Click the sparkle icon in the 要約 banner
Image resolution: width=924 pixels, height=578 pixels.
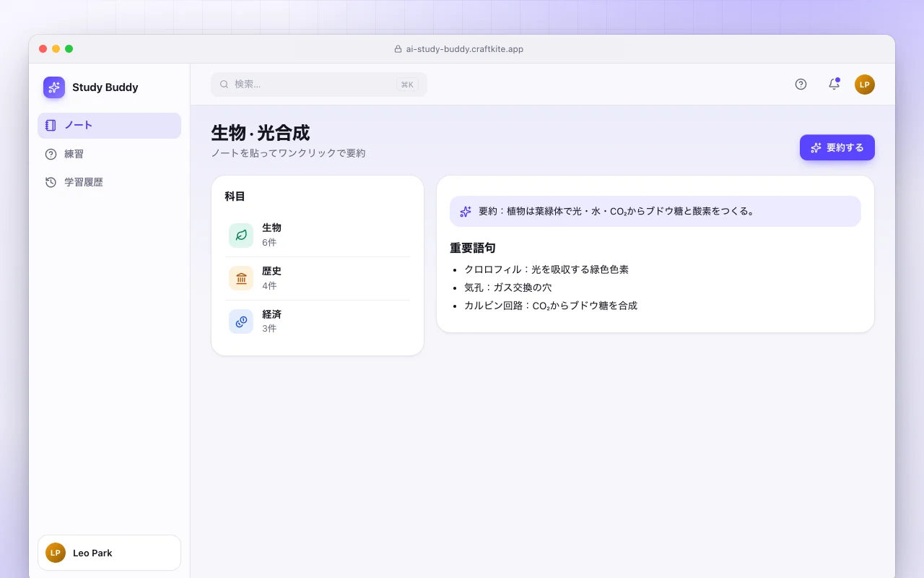click(x=466, y=212)
